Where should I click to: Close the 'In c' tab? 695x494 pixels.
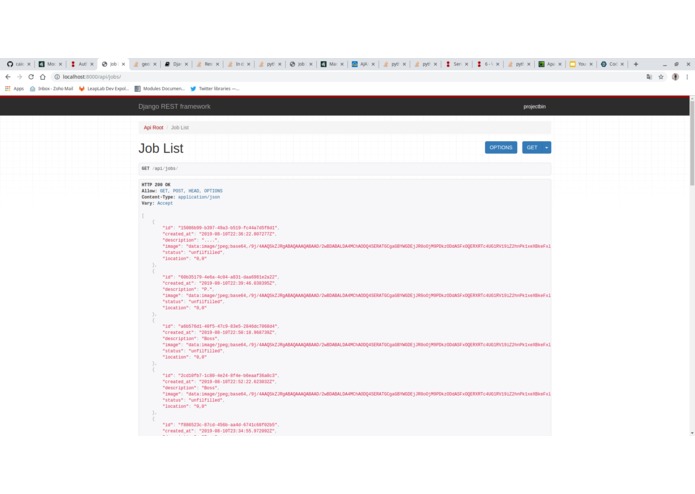click(x=248, y=64)
